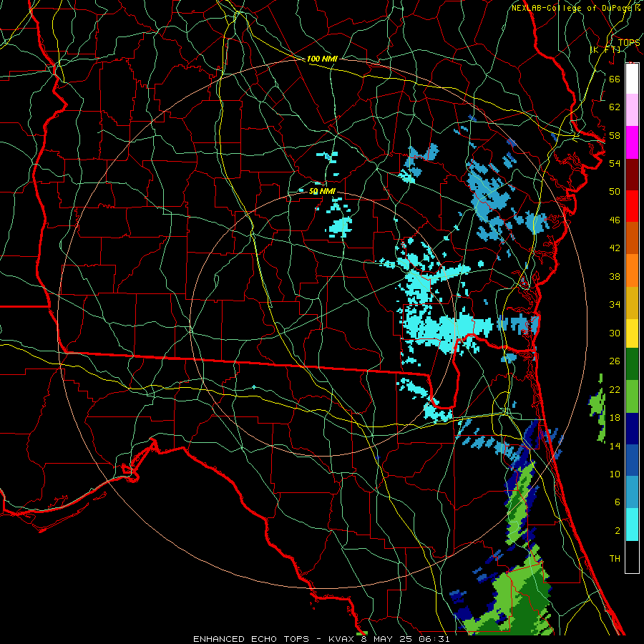The height and width of the screenshot is (644, 644).
Task: Click the legend value '66'
Action: [615, 79]
